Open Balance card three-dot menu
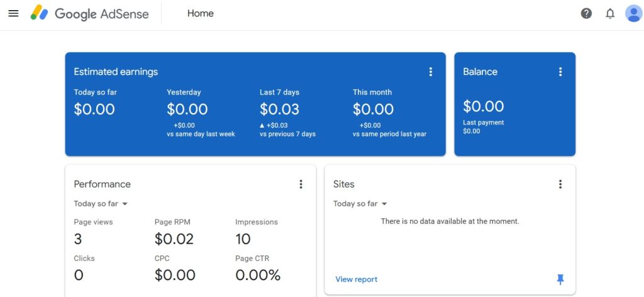The image size is (644, 297). pos(560,72)
